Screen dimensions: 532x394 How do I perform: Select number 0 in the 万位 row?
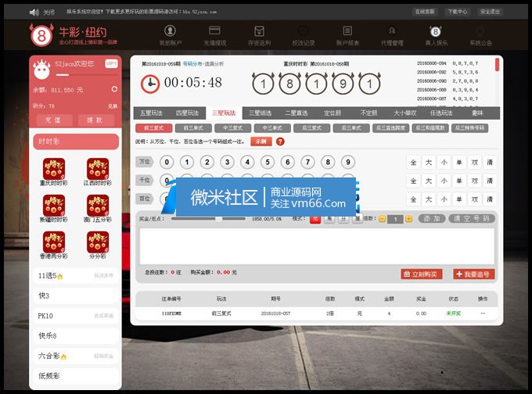pyautogui.click(x=167, y=162)
